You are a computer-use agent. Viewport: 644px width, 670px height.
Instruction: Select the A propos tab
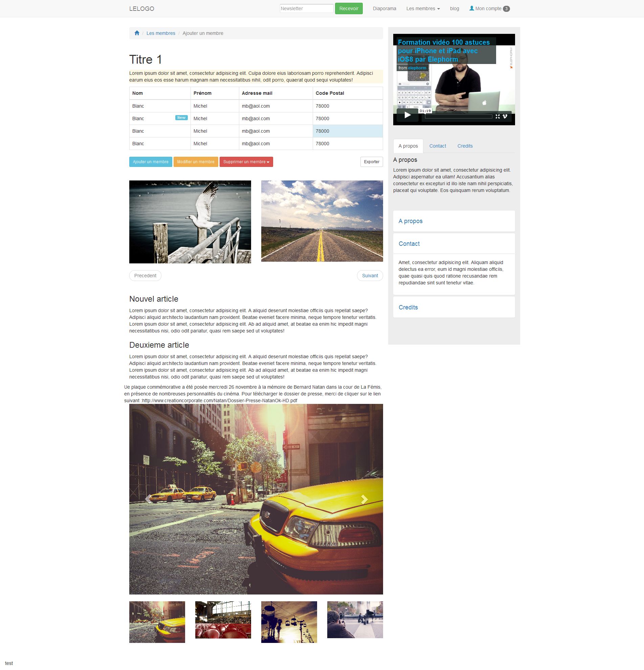click(408, 146)
